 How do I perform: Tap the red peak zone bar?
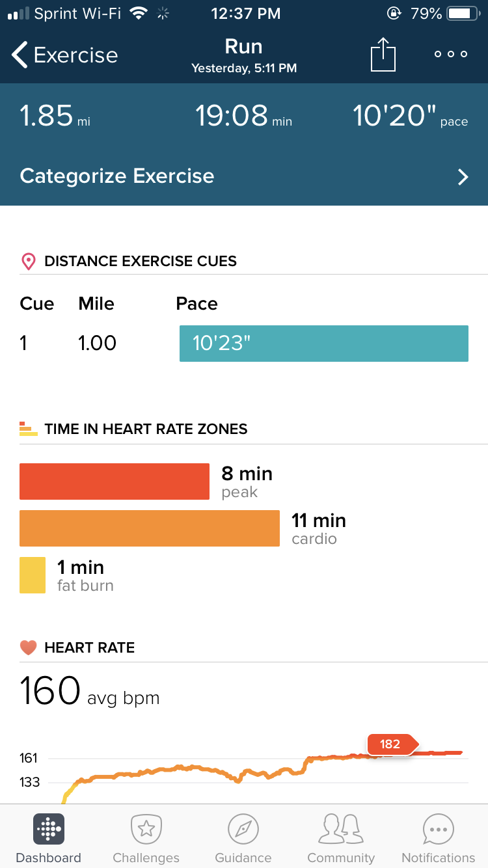tap(115, 481)
